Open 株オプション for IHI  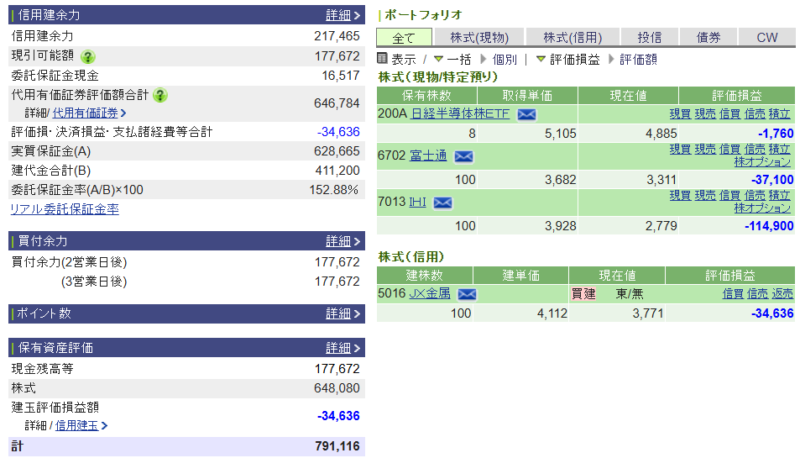pyautogui.click(x=762, y=208)
